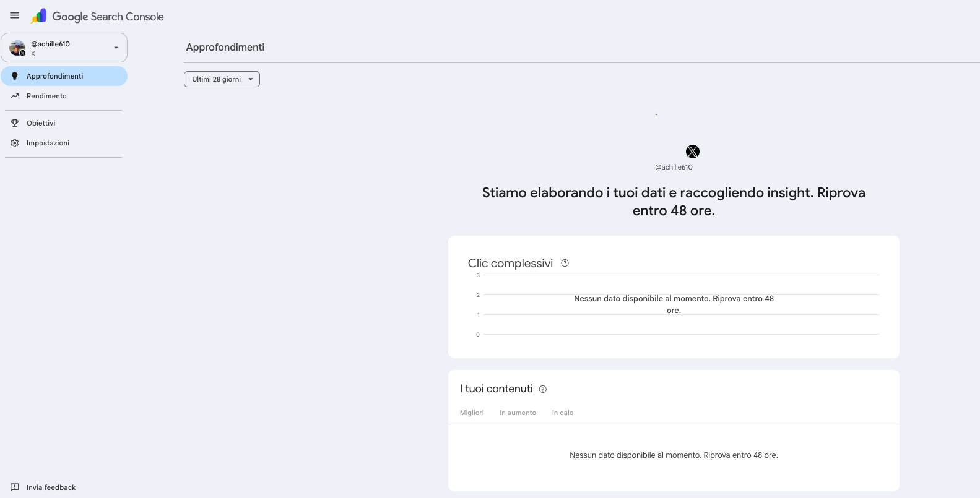The height and width of the screenshot is (498, 980).
Task: Click the 'Stiamo elaborando i tuoi dati' message
Action: pos(674,202)
